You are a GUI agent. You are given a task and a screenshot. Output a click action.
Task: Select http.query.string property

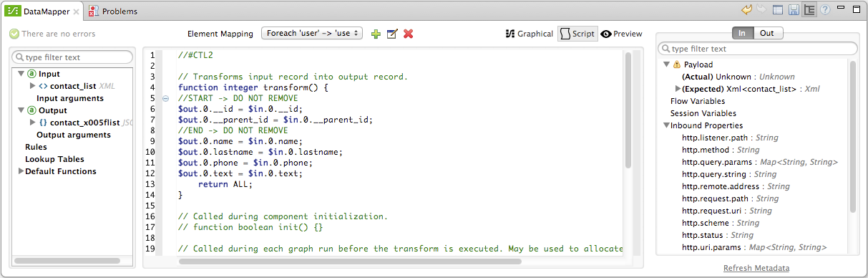point(729,174)
